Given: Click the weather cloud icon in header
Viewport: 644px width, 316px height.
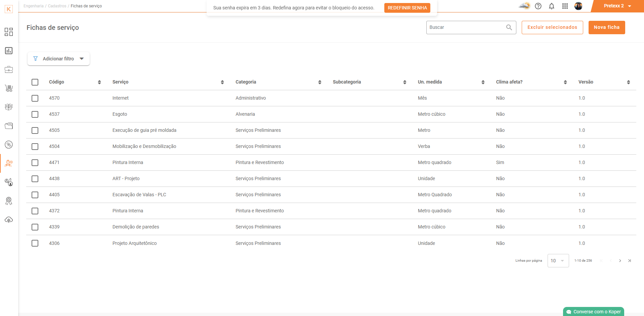Looking at the screenshot, I should point(524,6).
